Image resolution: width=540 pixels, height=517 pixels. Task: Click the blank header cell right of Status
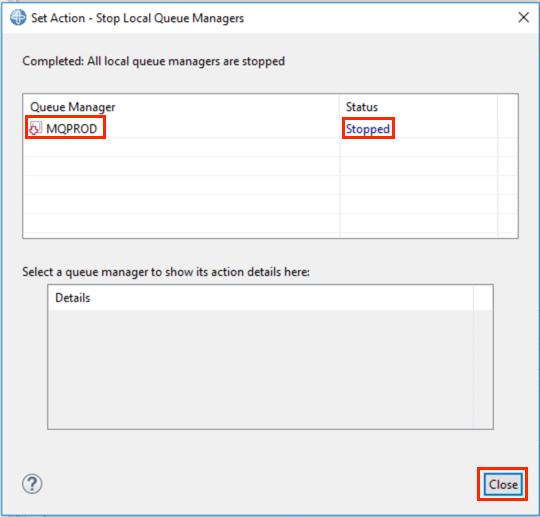click(507, 107)
